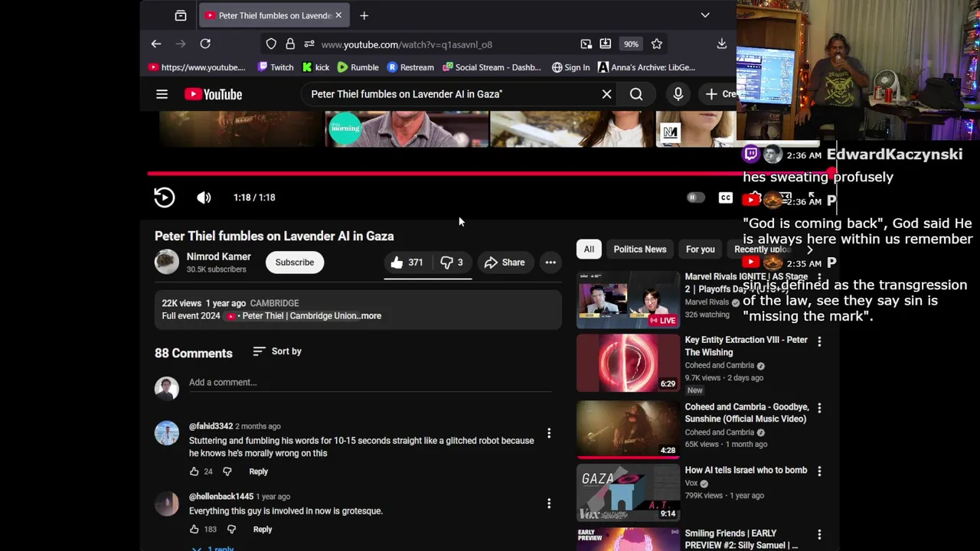Click the bookmark star icon
Image resolution: width=980 pixels, height=551 pixels.
coord(656,44)
